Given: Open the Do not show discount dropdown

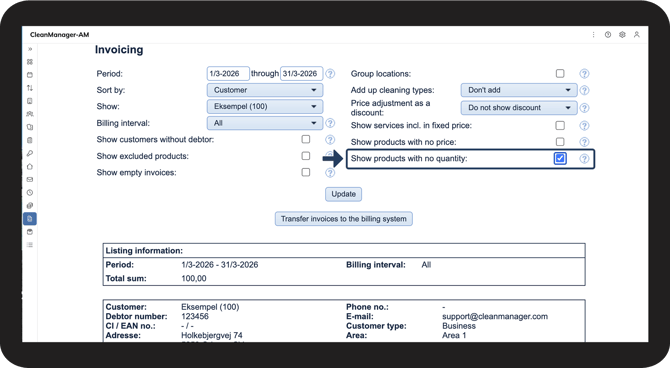Looking at the screenshot, I should pos(519,108).
